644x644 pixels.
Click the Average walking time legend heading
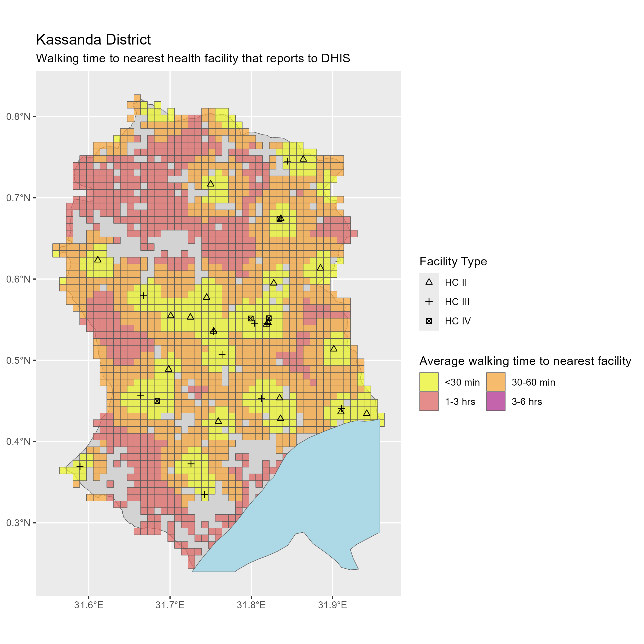[525, 361]
